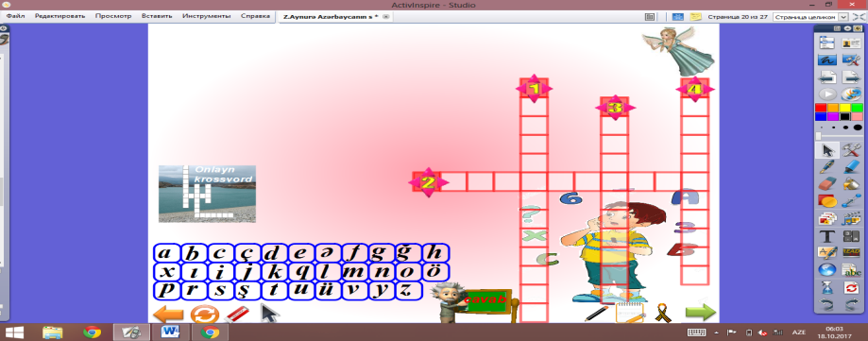Click the Undo arrow in the toolbox
Screen dimensions: 868x341
pyautogui.click(x=827, y=304)
